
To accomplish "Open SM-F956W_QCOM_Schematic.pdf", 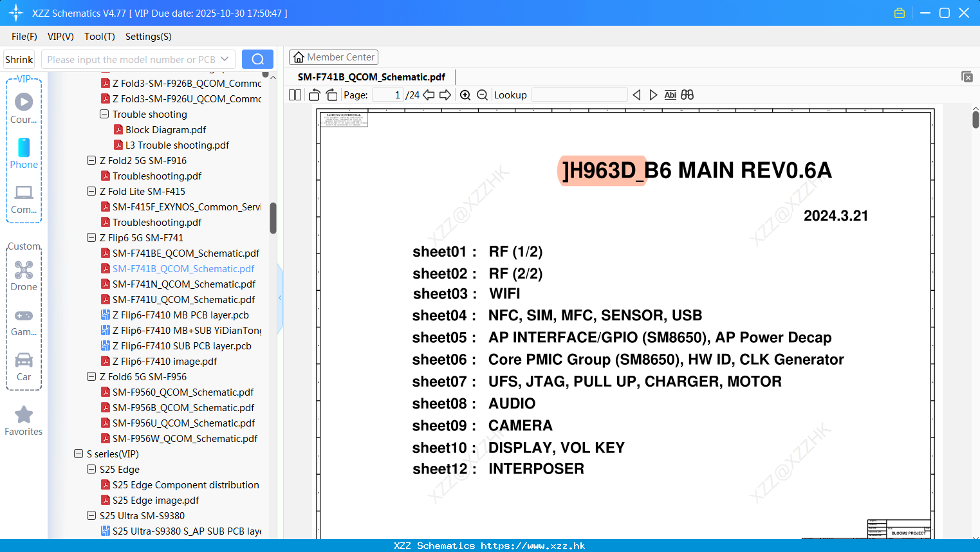I will point(179,439).
